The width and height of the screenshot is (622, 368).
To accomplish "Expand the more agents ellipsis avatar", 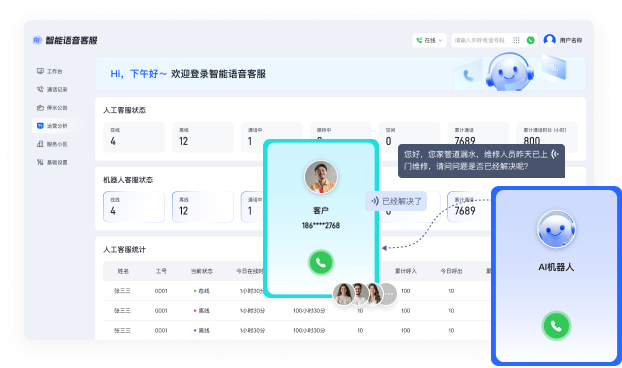I will [x=388, y=294].
